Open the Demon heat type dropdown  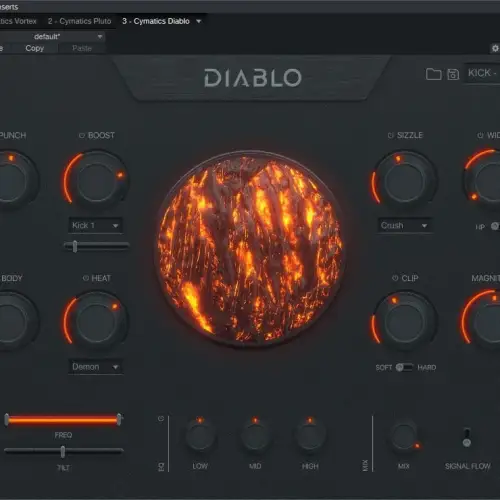tap(95, 367)
